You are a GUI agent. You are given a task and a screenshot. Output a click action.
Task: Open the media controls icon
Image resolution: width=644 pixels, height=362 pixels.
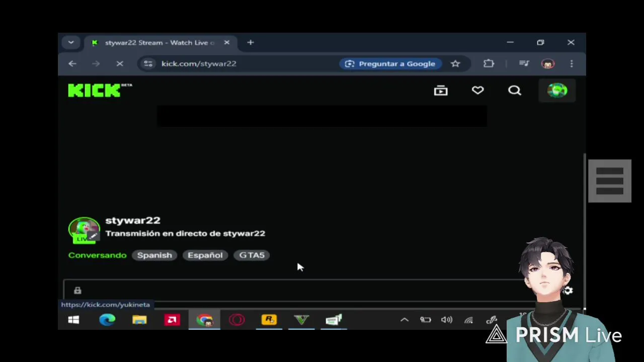524,64
